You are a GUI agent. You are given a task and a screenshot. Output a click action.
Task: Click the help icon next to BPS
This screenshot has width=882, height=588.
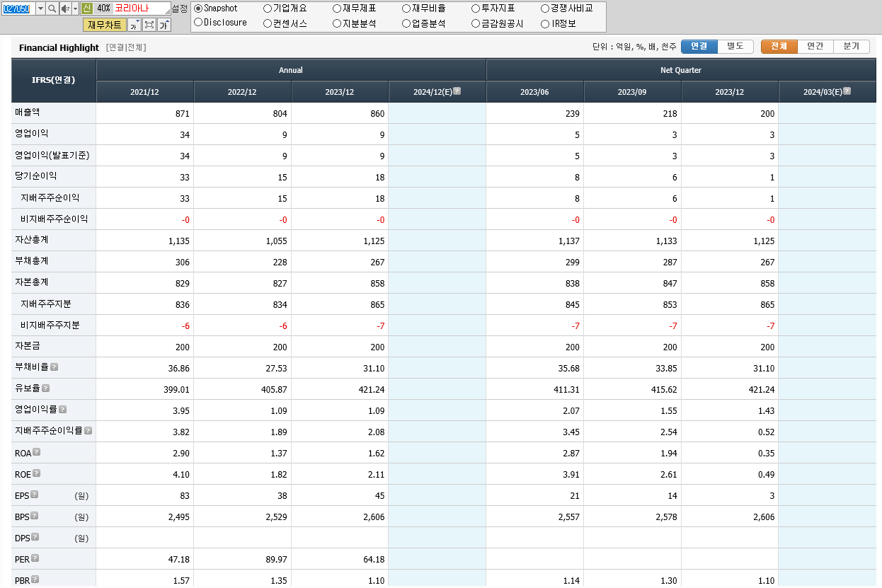click(x=35, y=516)
